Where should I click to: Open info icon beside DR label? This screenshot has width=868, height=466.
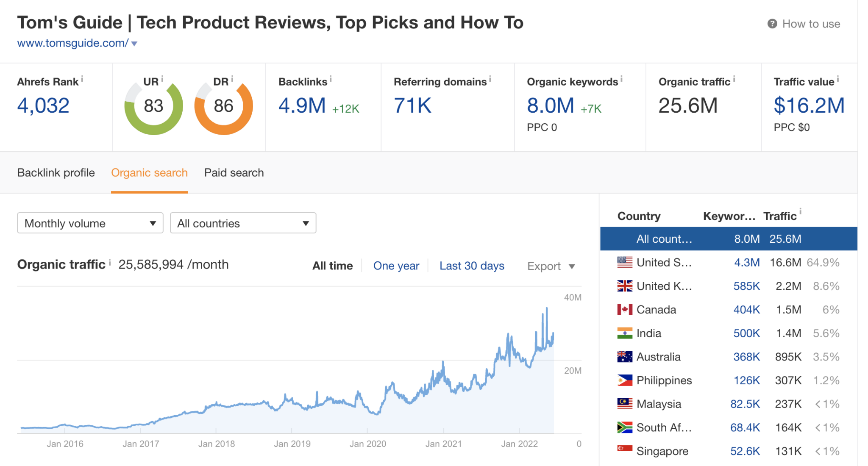tap(232, 79)
